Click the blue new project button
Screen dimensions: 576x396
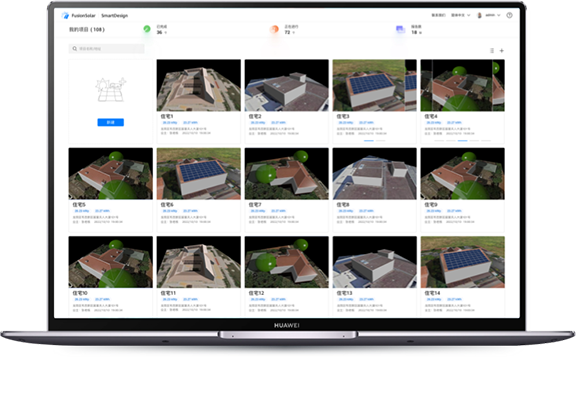pyautogui.click(x=111, y=122)
